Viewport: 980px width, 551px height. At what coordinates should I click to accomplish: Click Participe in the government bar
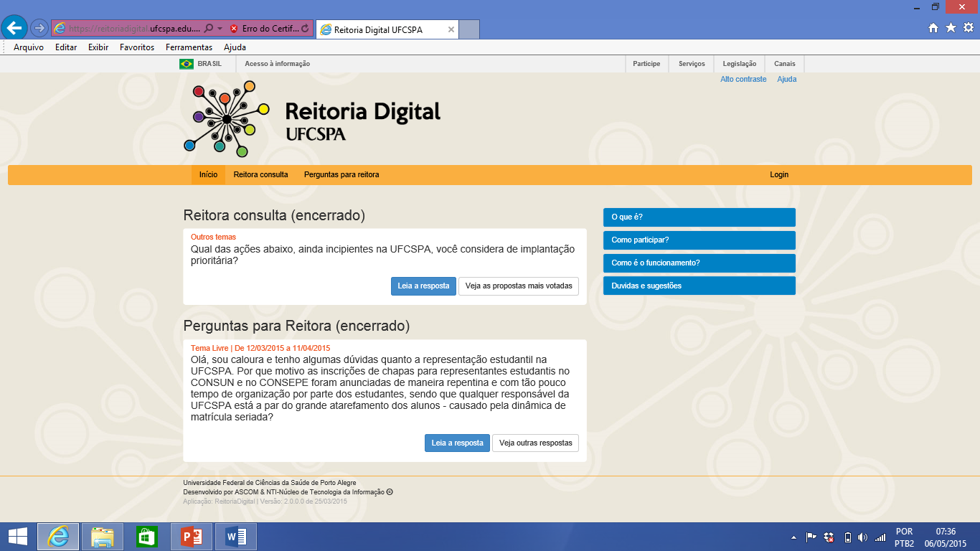tap(646, 64)
